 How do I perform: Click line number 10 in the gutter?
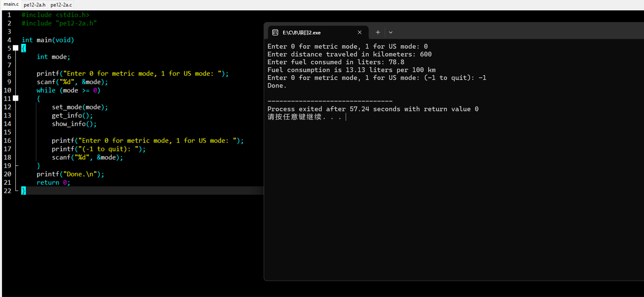tap(8, 90)
